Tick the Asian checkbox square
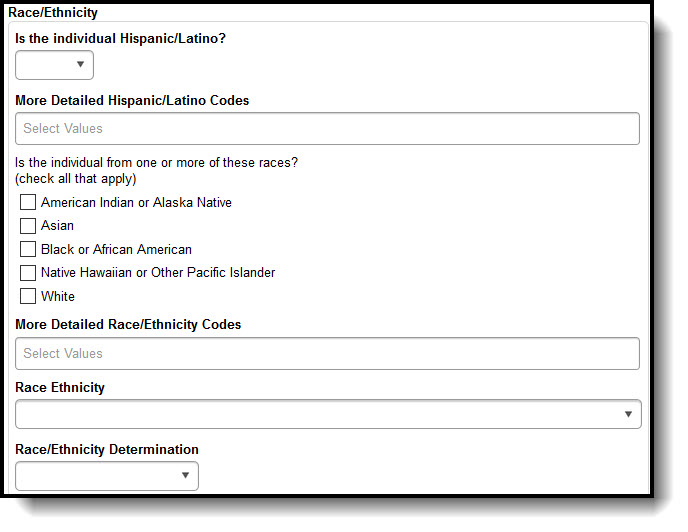 tap(28, 226)
